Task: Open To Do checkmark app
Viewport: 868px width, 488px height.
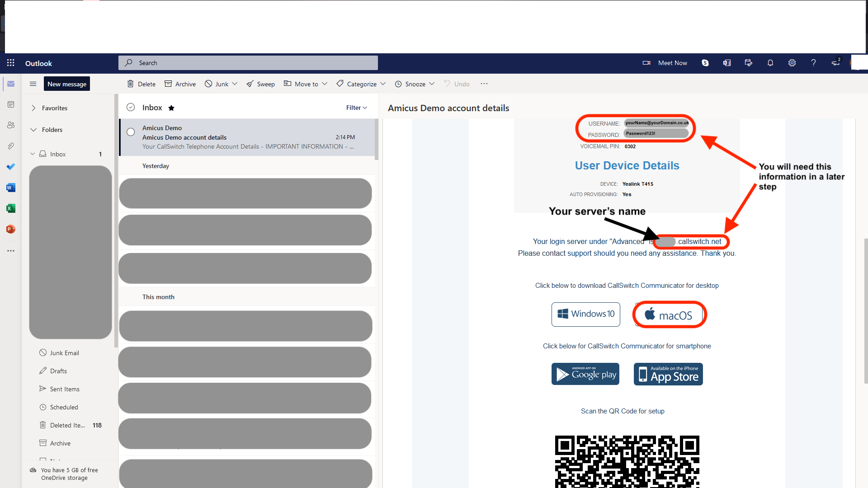Action: tap(11, 167)
